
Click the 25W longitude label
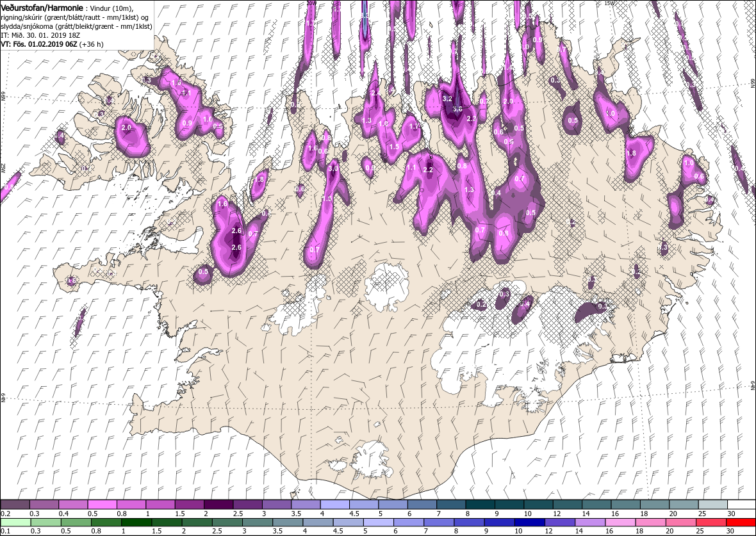[x=3, y=168]
